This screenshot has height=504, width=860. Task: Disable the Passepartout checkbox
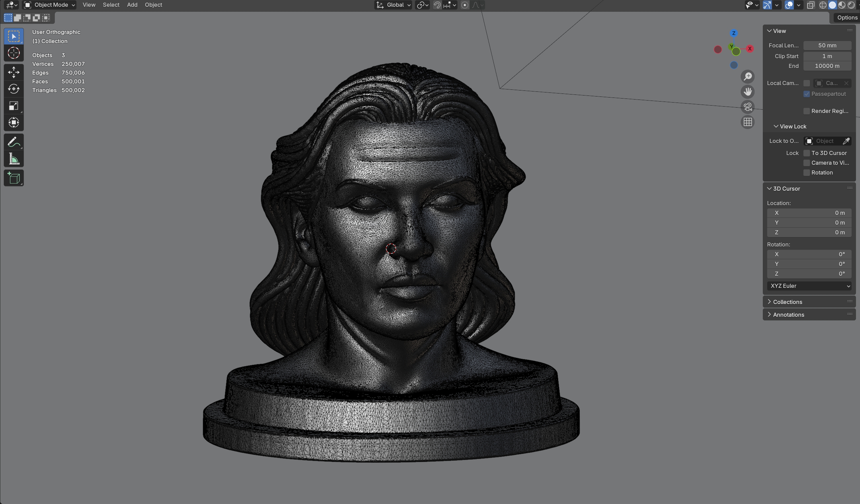[807, 94]
